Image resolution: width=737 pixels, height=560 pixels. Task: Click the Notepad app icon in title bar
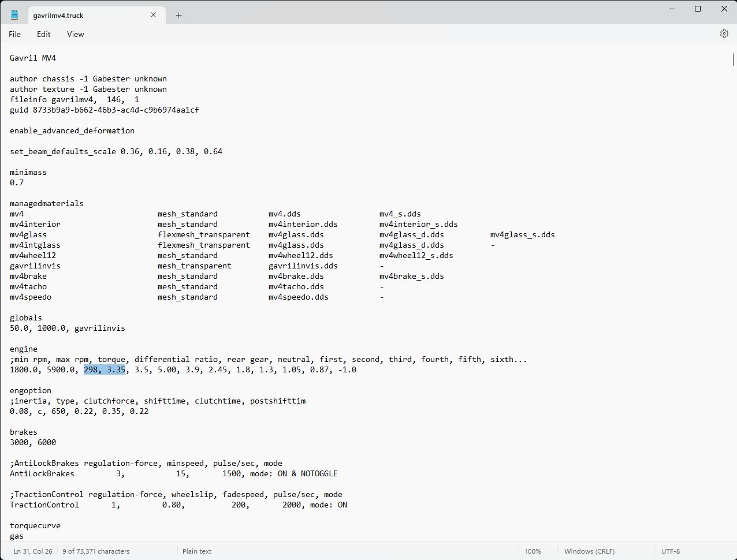click(14, 15)
